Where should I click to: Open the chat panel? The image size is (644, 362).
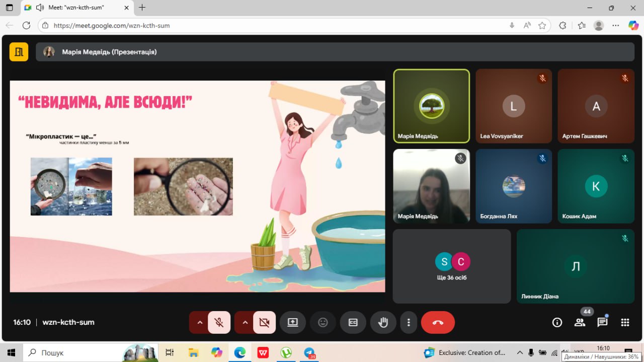click(602, 323)
